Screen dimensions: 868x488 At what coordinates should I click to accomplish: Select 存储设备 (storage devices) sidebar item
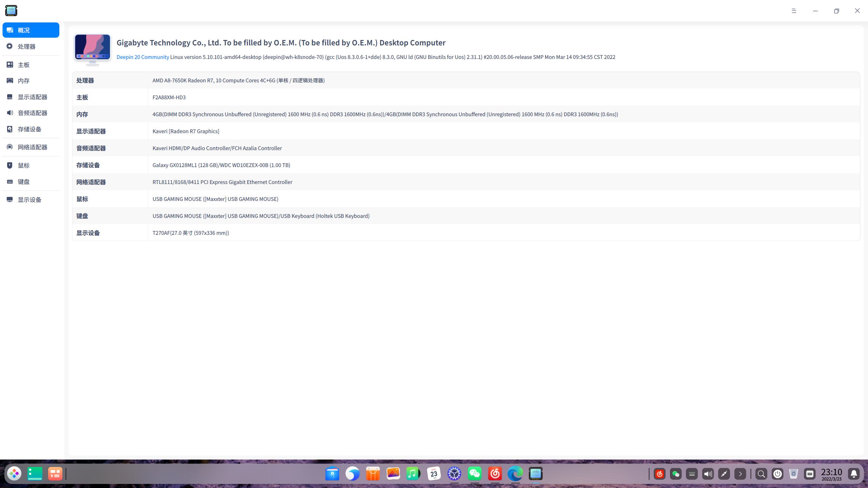click(29, 129)
